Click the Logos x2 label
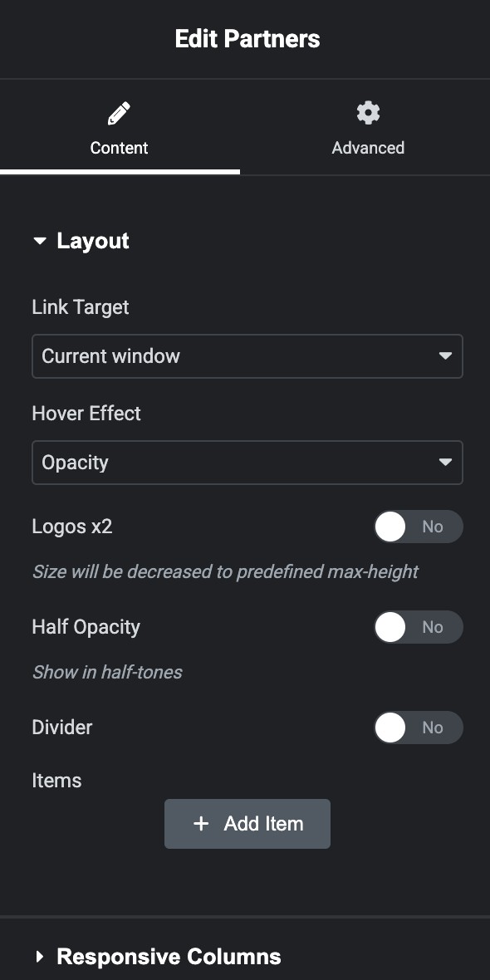This screenshot has height=980, width=490. click(x=72, y=527)
